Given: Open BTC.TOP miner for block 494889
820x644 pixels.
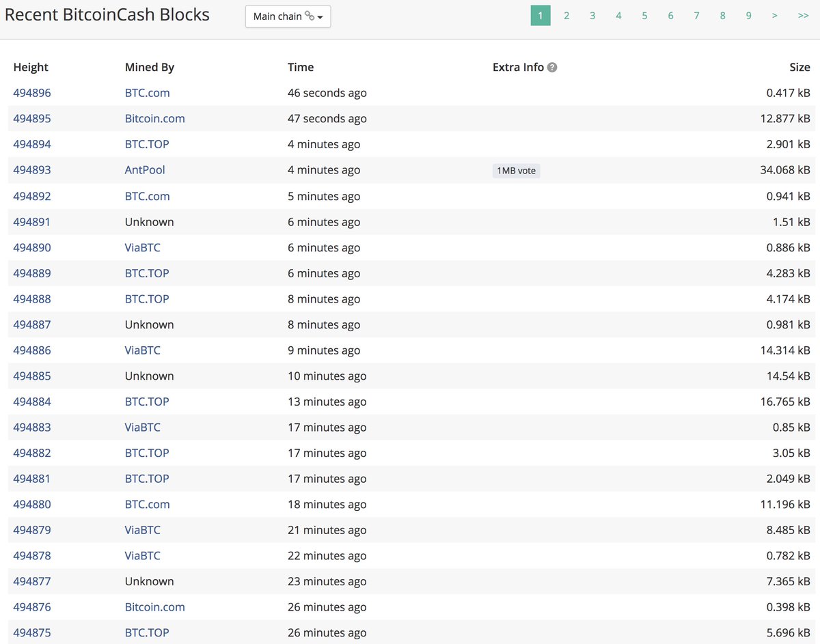Looking at the screenshot, I should (x=147, y=273).
